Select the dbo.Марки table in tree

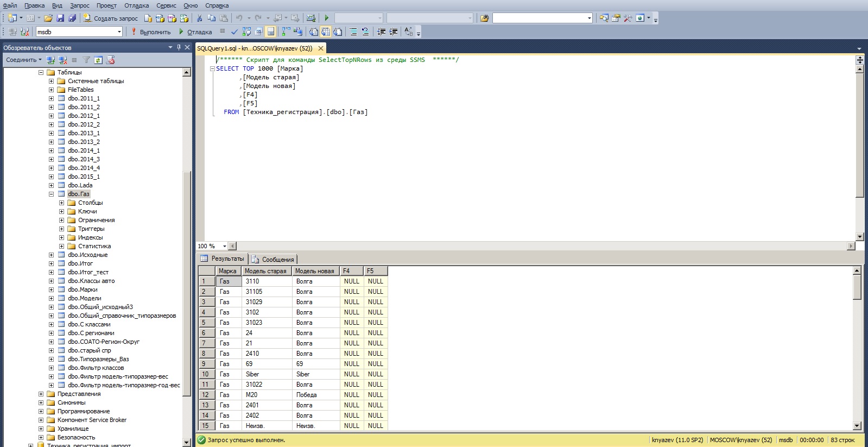83,289
